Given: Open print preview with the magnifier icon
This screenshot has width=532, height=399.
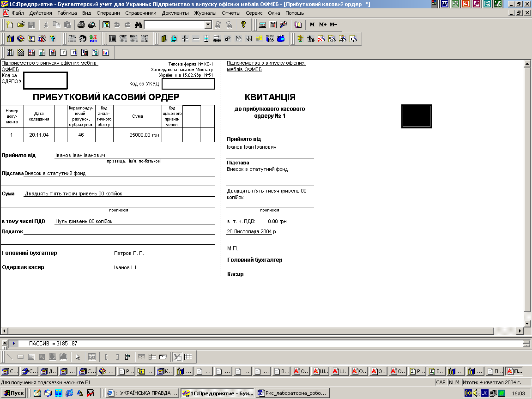Looking at the screenshot, I should (91, 24).
